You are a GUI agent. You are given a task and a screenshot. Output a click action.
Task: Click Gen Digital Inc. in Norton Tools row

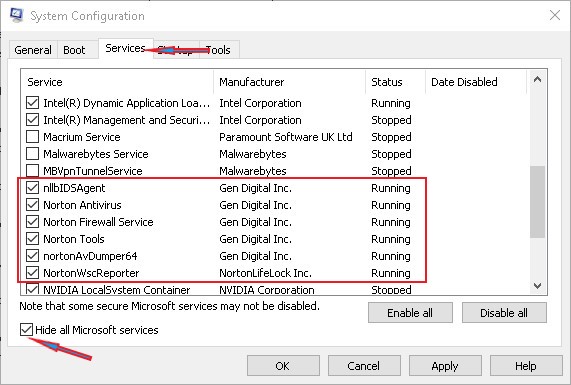(x=255, y=239)
